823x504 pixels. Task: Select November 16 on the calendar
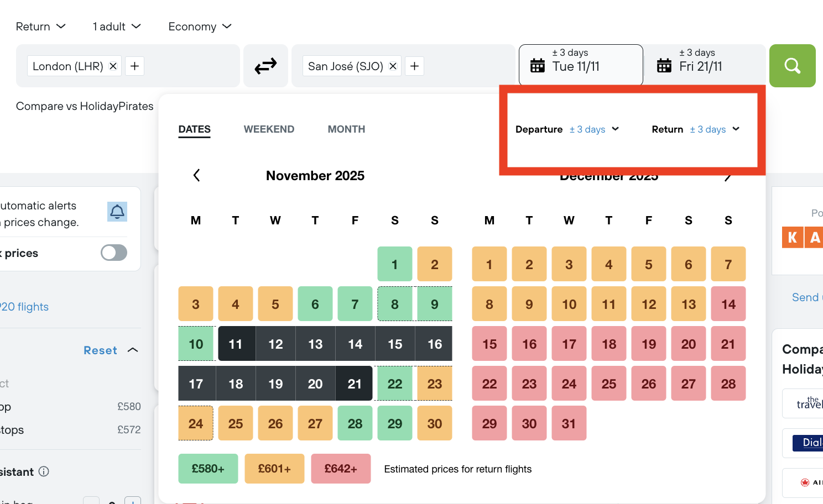coord(435,344)
